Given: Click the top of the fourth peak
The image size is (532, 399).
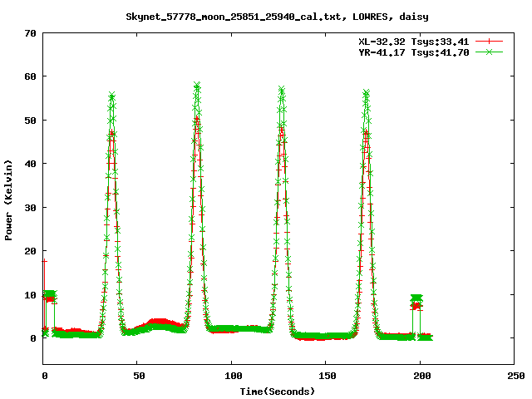Looking at the screenshot, I should click(366, 92).
